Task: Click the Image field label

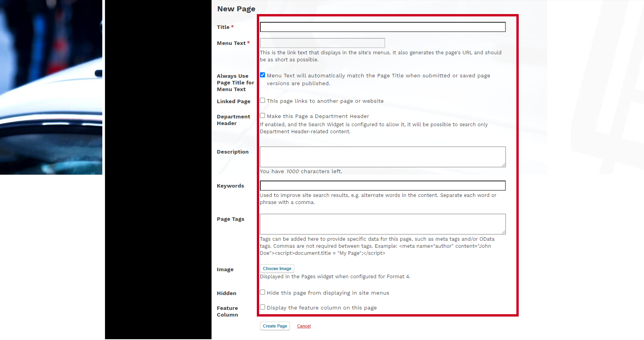Action: pos(225,269)
